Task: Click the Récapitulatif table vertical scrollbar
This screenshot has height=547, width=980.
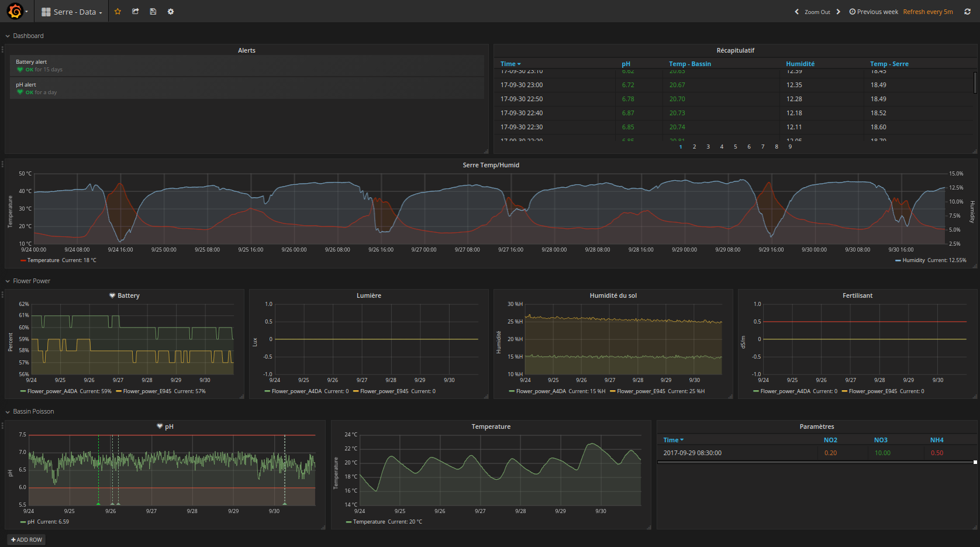Action: 975,82
